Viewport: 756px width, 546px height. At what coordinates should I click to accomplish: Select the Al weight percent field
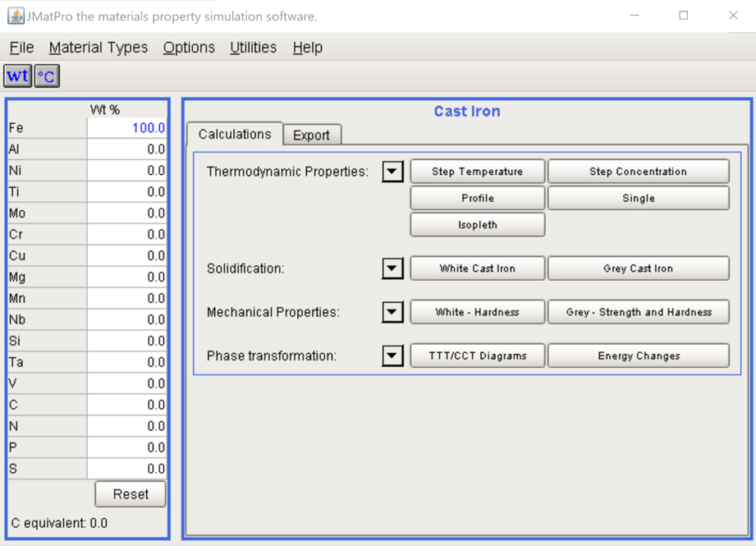coord(126,149)
